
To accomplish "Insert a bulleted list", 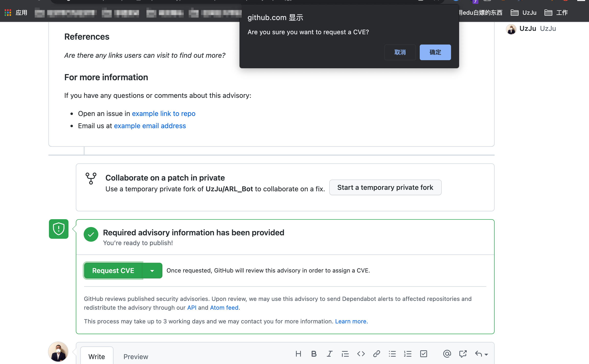I will pos(392,354).
